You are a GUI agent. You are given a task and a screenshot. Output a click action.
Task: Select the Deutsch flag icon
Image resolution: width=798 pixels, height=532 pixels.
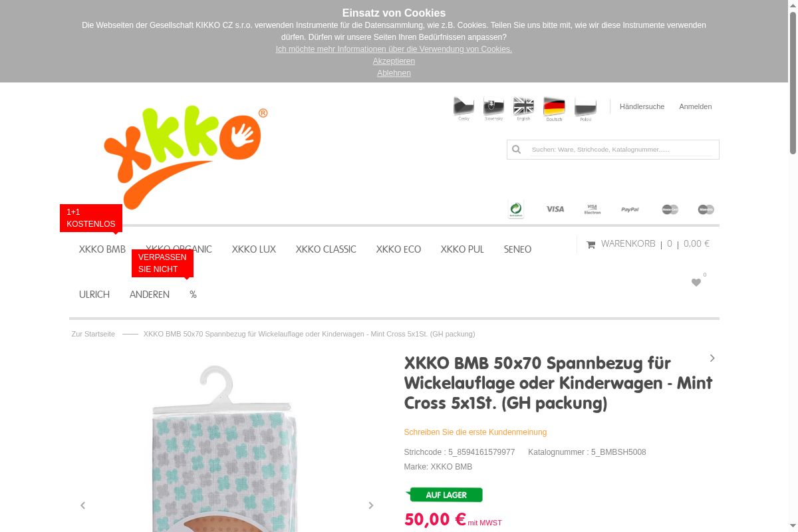(554, 108)
